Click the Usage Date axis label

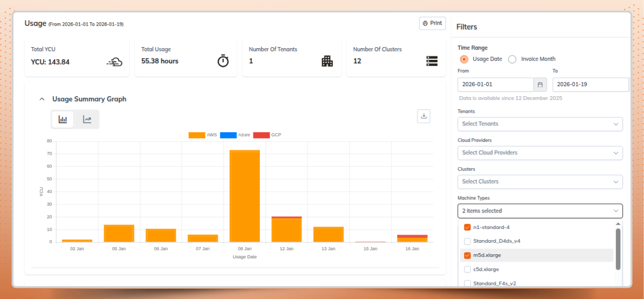click(x=245, y=257)
